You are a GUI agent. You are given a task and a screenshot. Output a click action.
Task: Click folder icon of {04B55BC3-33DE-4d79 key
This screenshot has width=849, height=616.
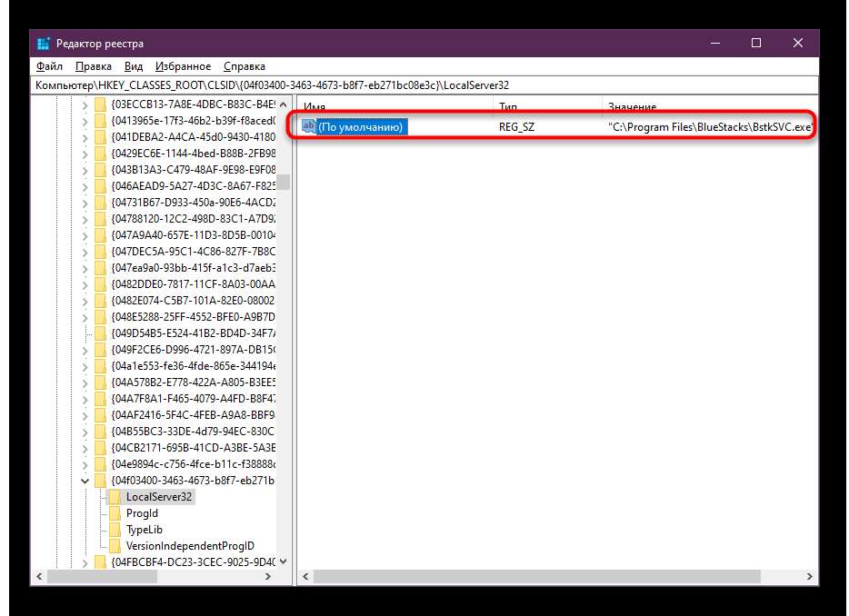point(100,432)
